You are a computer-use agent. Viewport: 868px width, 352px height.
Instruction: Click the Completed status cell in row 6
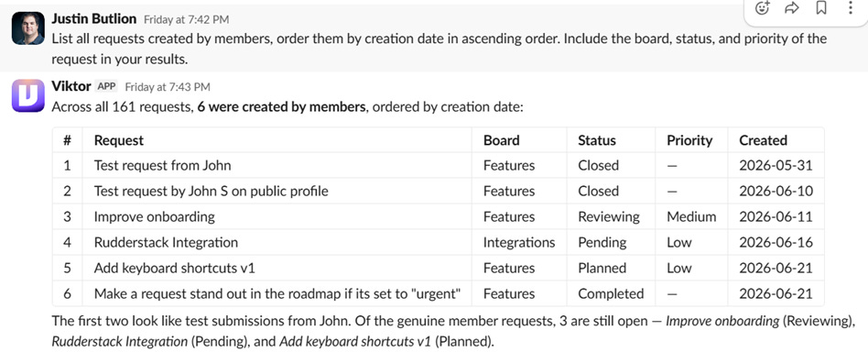coord(611,293)
